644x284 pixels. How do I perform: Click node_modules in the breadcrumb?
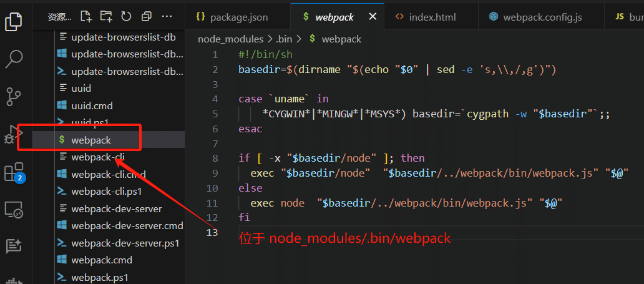pos(230,39)
